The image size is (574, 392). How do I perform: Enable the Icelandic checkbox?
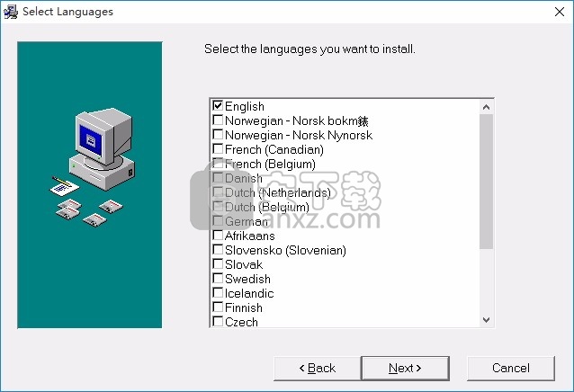tap(218, 292)
